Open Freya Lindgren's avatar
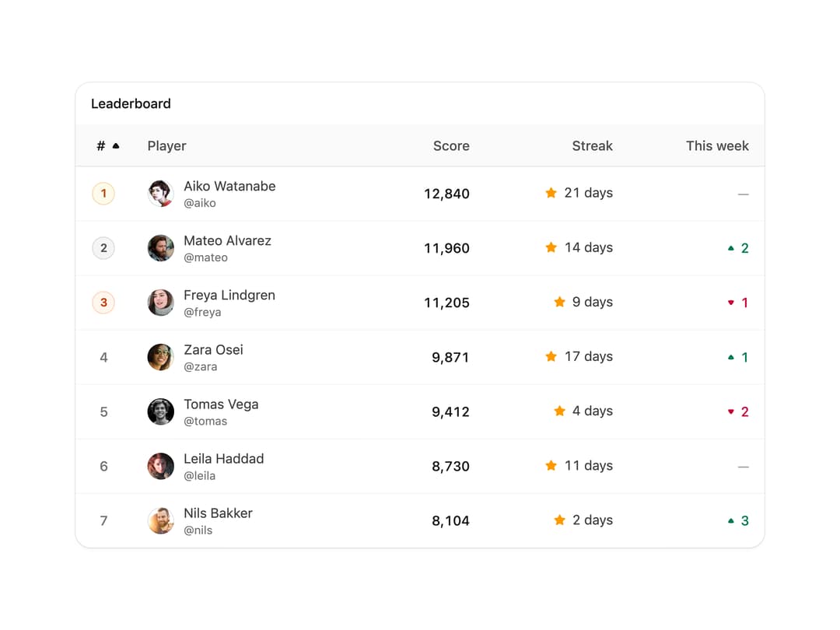Image resolution: width=840 pixels, height=630 pixels. (x=161, y=303)
